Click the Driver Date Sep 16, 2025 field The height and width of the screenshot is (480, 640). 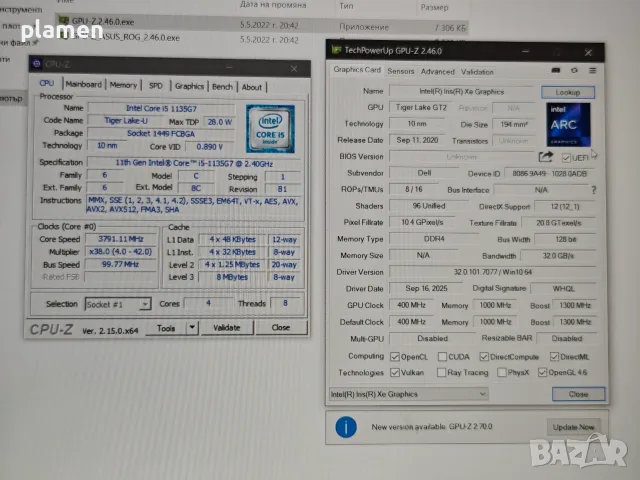point(426,288)
